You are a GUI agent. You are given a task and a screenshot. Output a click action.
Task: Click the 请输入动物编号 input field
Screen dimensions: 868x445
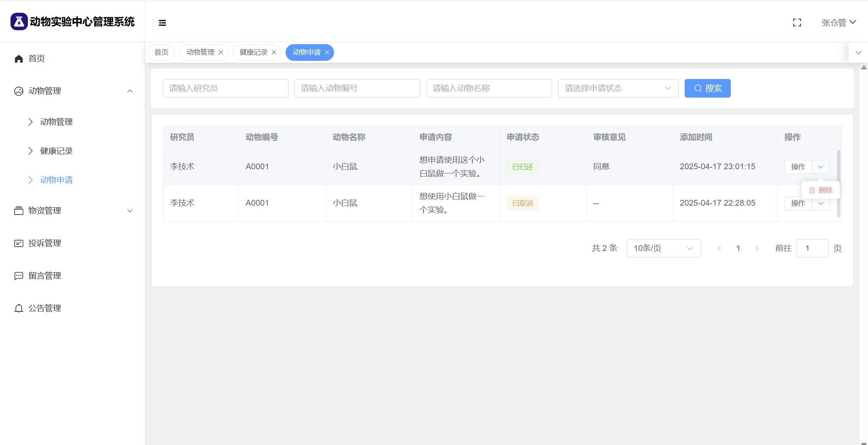[x=357, y=88]
